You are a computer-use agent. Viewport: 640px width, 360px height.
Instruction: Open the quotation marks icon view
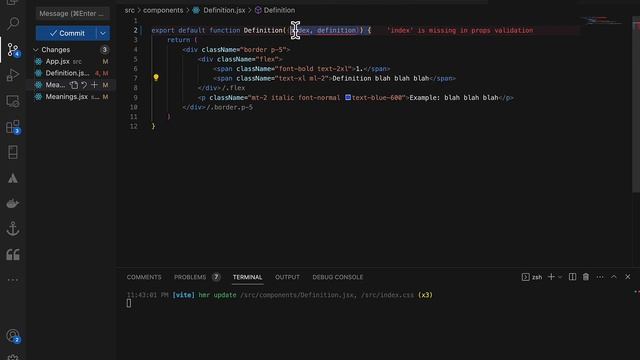13,255
